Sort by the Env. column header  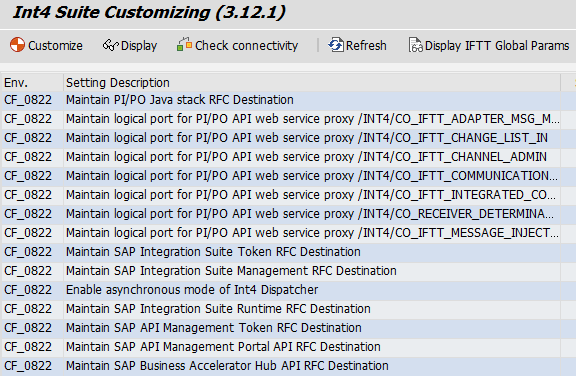tap(32, 83)
